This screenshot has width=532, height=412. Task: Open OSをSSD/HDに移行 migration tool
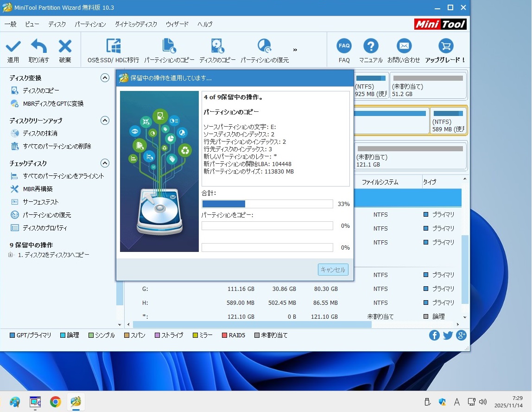click(x=113, y=46)
